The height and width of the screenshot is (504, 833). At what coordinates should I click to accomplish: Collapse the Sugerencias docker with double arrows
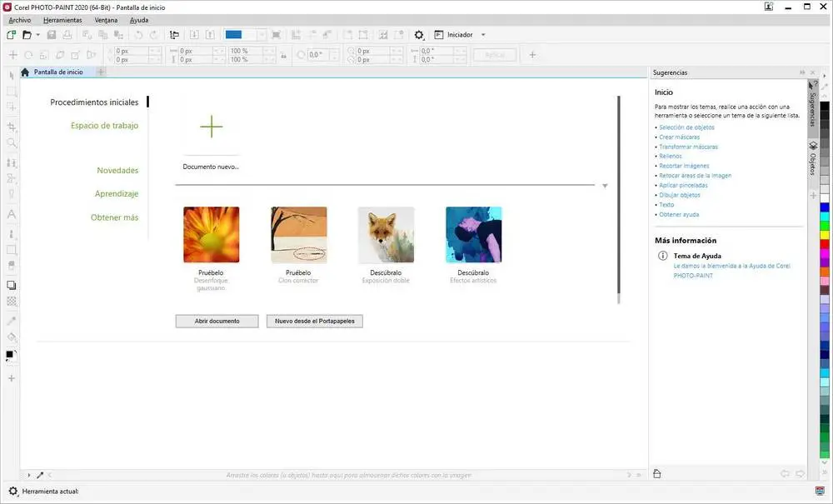tap(802, 72)
